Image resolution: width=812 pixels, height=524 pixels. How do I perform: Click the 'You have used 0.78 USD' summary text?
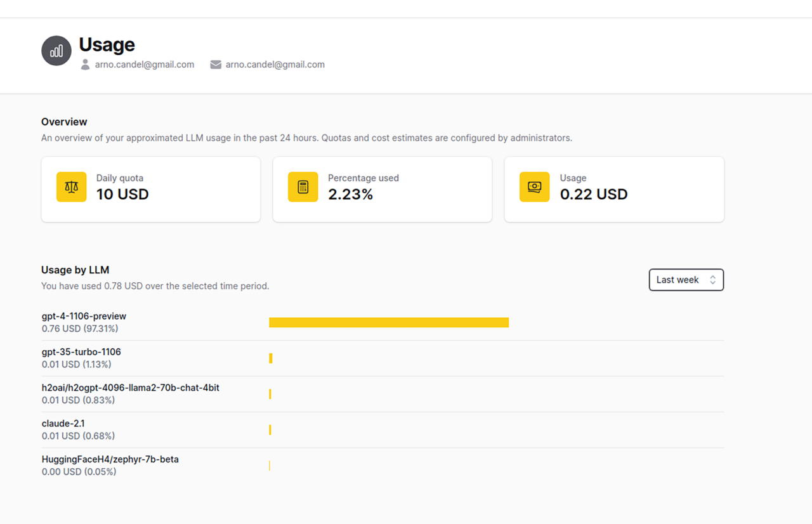[155, 286]
